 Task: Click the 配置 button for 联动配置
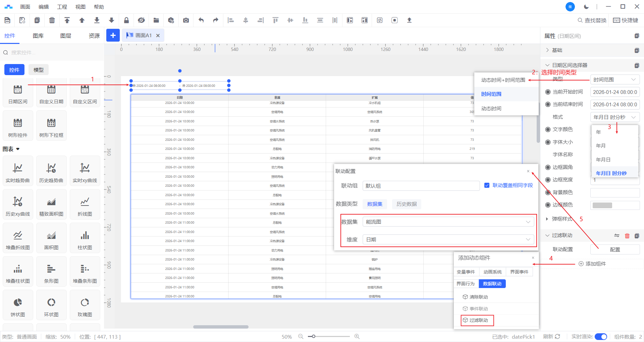pos(615,249)
